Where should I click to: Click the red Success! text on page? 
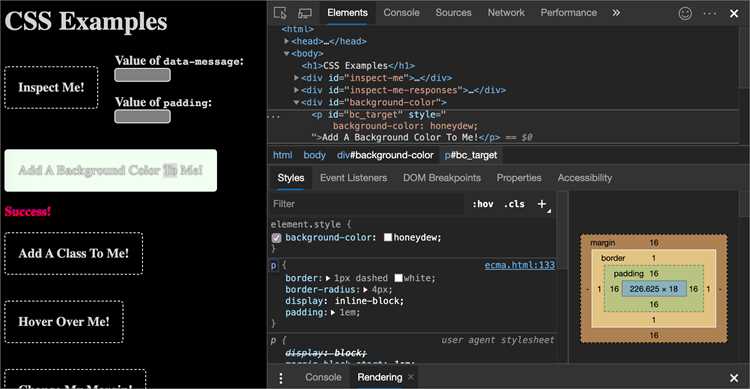click(x=28, y=211)
